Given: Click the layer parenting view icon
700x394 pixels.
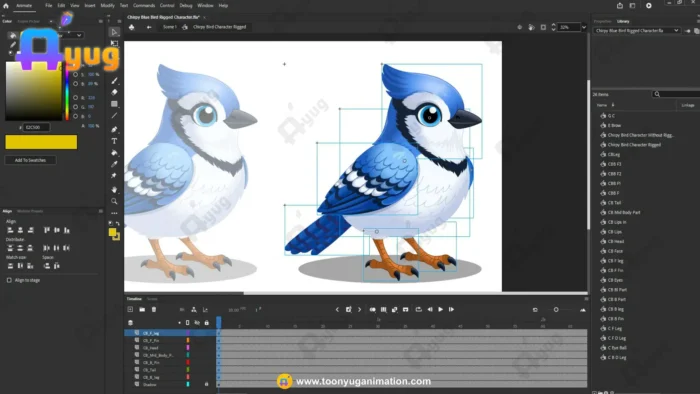Looking at the screenshot, I should pos(194,309).
